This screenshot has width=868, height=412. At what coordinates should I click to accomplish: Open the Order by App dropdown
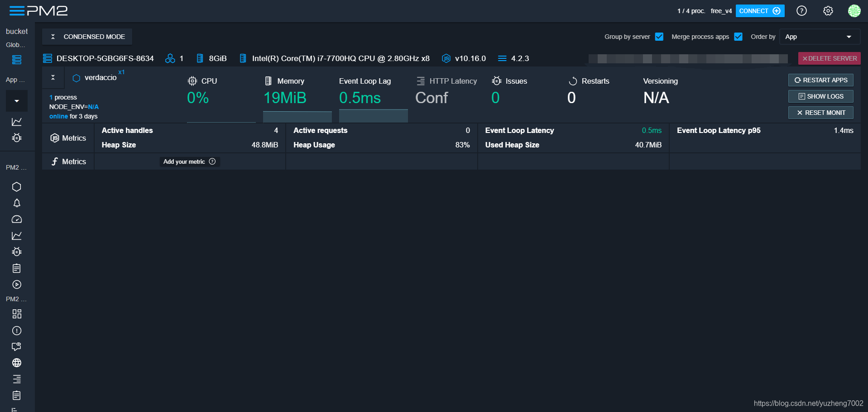click(x=819, y=37)
